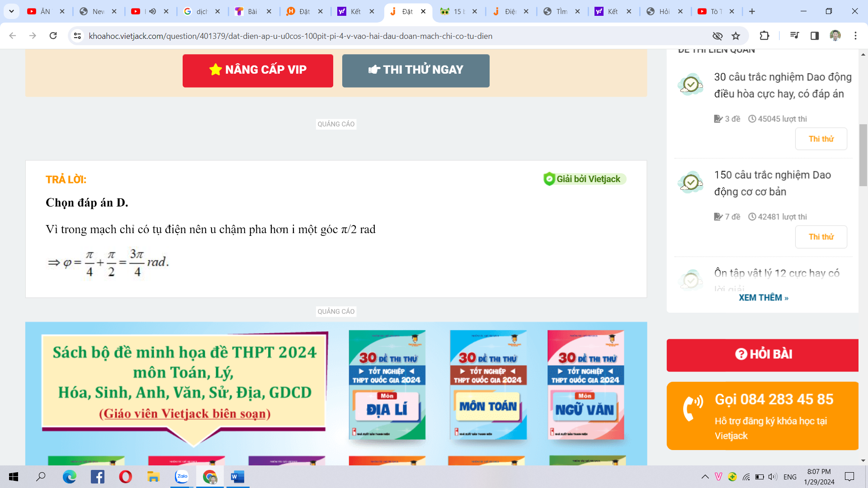Viewport: 868px width, 488px height.
Task: Open the media control icon in toolbar
Action: coord(794,36)
